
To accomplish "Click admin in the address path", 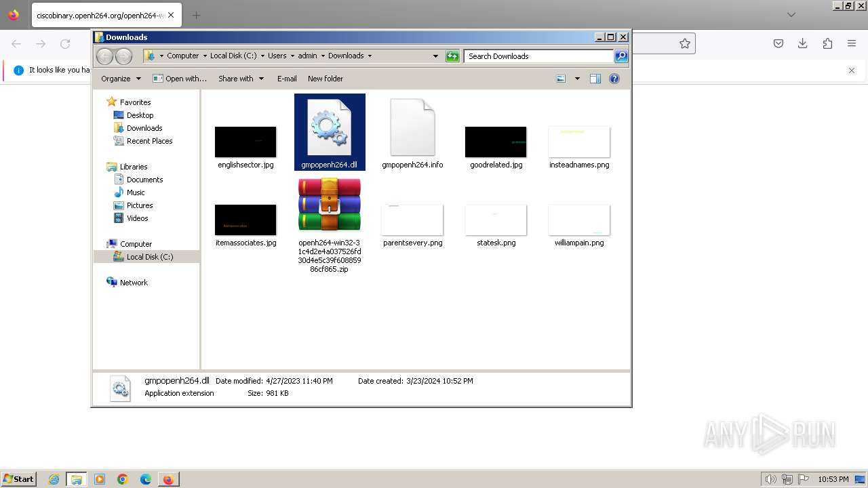I will [307, 56].
